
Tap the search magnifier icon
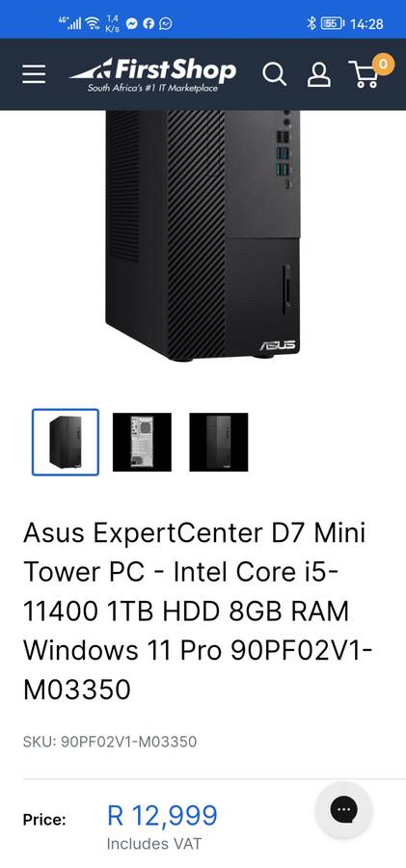click(x=274, y=74)
